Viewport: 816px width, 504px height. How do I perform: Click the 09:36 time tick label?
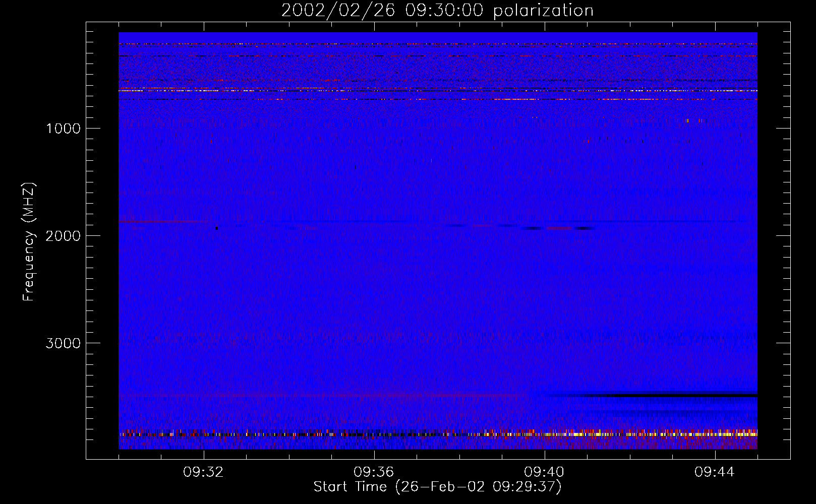[374, 472]
